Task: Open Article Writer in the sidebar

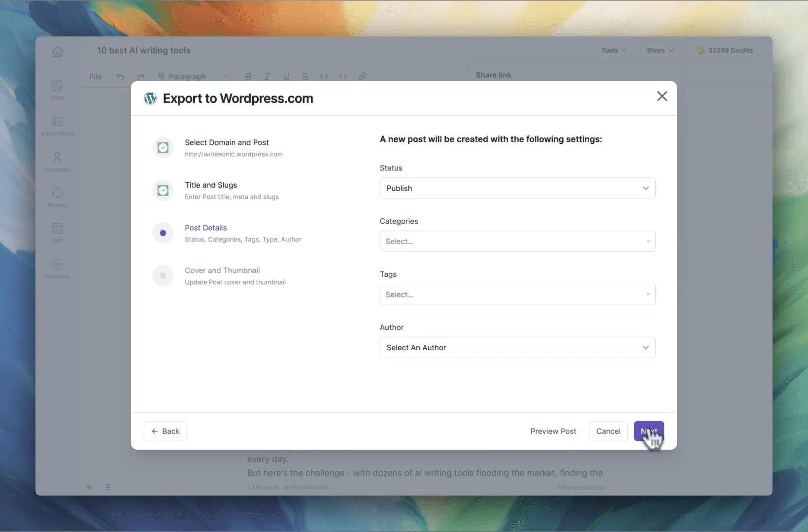Action: (x=58, y=126)
